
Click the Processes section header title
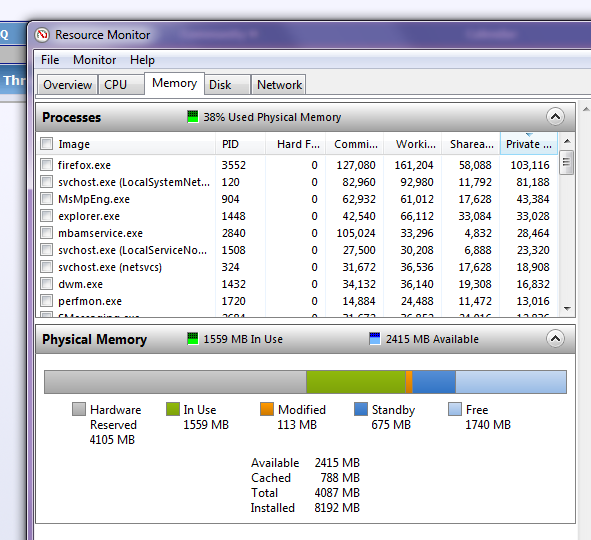[x=72, y=117]
